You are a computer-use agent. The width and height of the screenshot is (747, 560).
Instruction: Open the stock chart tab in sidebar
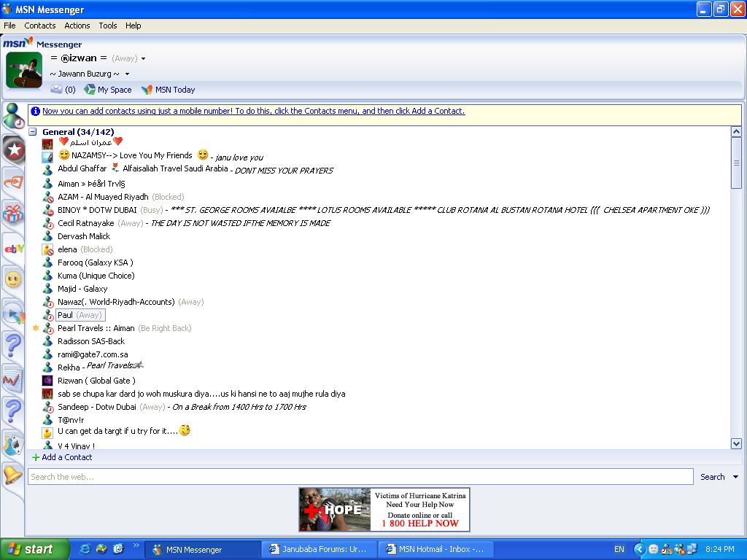[13, 379]
